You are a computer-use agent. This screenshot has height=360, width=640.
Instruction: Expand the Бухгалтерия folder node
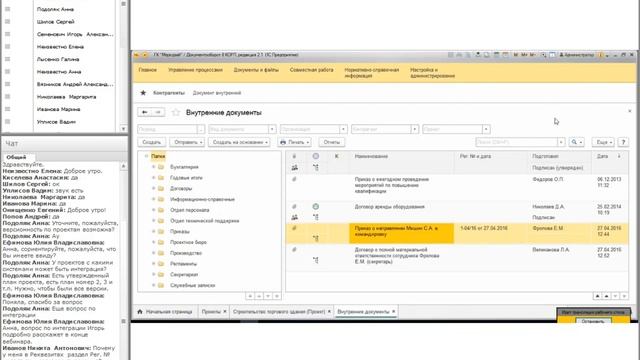pos(153,167)
